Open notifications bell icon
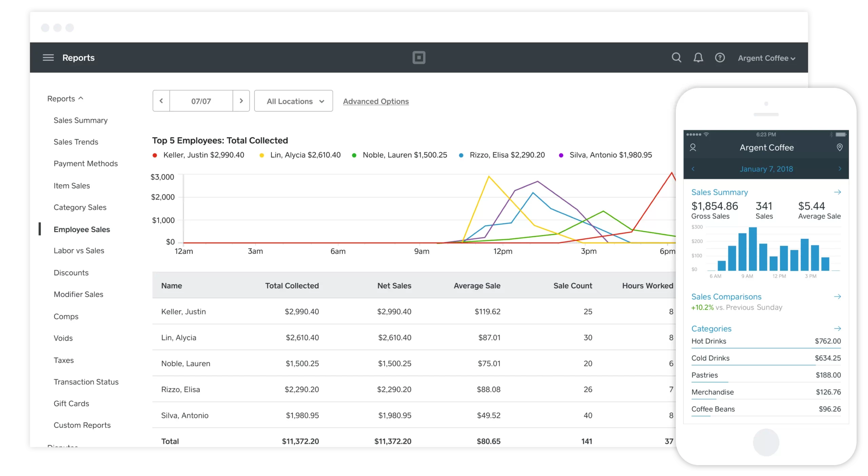868x476 pixels. tap(698, 58)
